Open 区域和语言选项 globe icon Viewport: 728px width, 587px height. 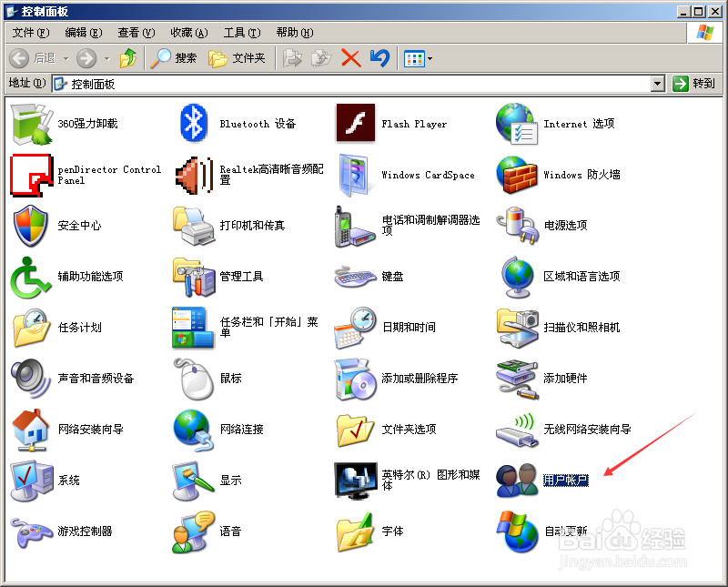pos(517,278)
